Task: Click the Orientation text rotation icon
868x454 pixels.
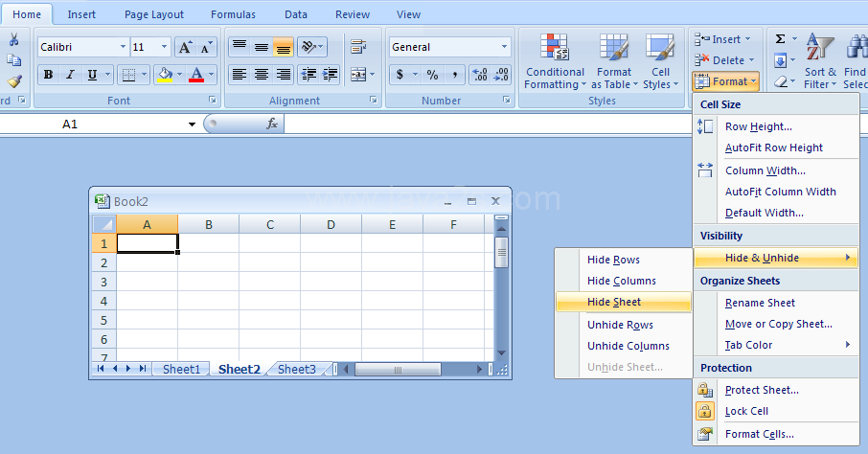Action: (x=312, y=47)
